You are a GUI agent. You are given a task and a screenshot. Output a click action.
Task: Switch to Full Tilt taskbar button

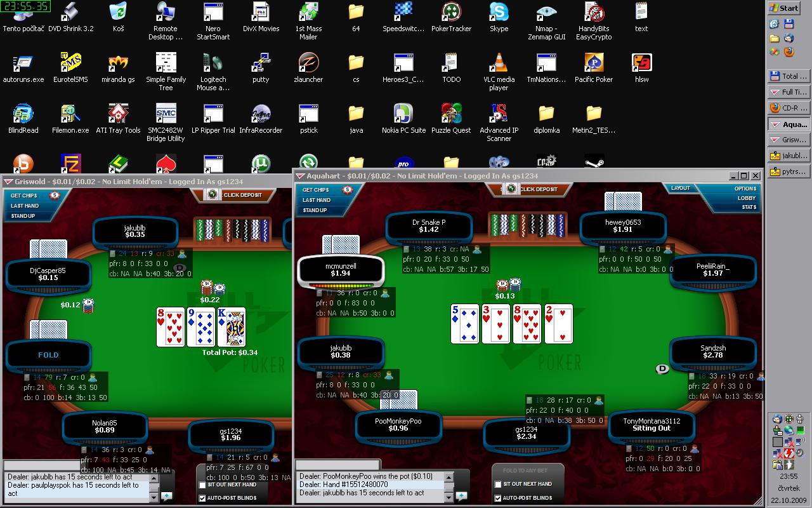789,92
